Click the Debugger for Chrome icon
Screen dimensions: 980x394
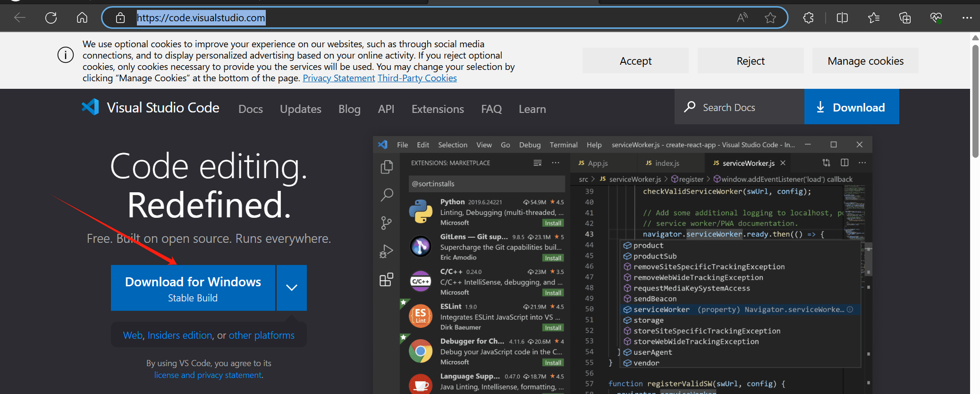point(421,351)
